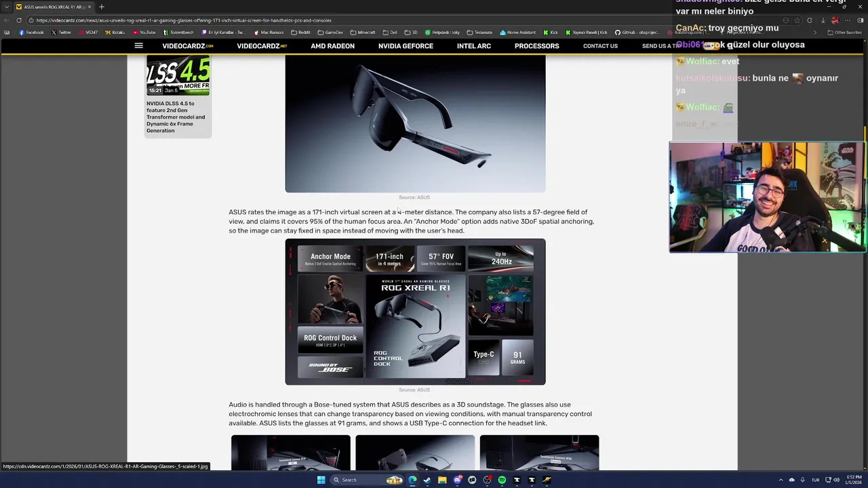Open the GitHub obsproject bookmark
Image resolution: width=868 pixels, height=488 pixels.
637,33
